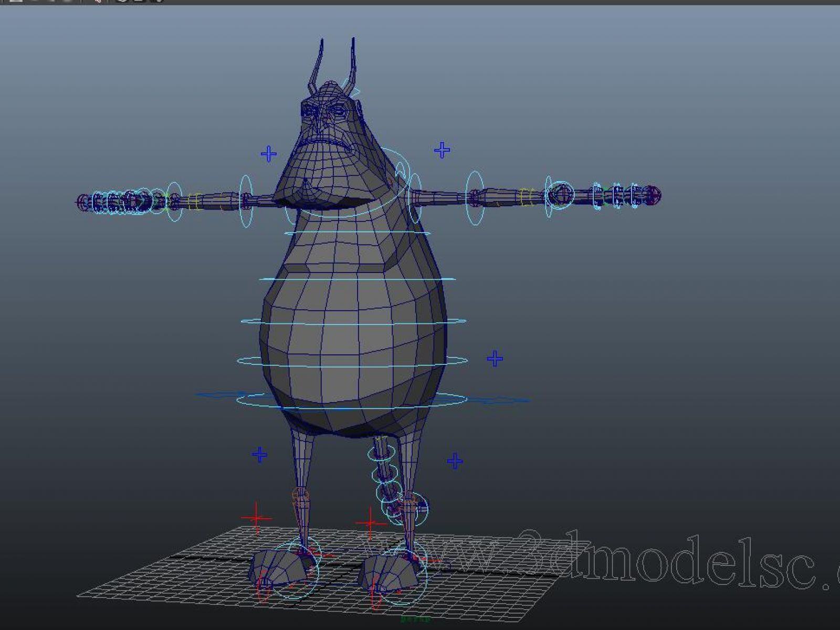Select the blue locator right of the head
The width and height of the screenshot is (840, 630).
(x=442, y=150)
